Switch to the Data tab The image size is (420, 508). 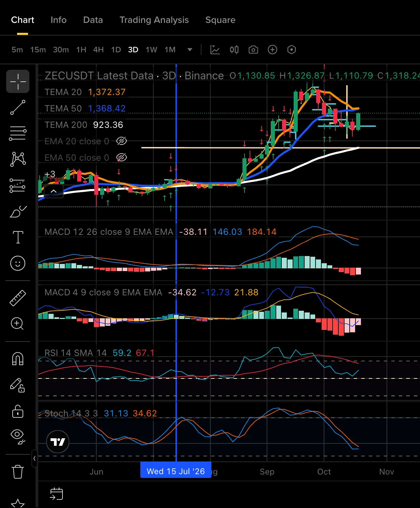pos(93,20)
